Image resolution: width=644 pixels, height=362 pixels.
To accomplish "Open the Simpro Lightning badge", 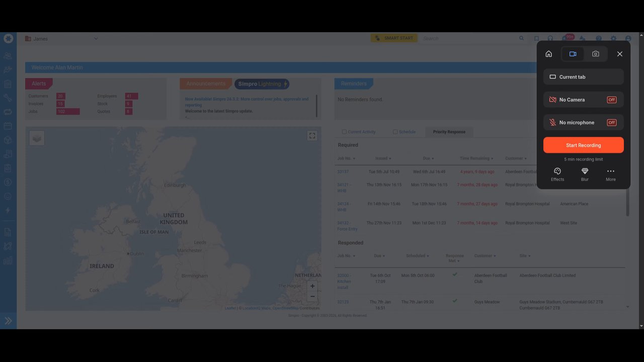I will [262, 84].
